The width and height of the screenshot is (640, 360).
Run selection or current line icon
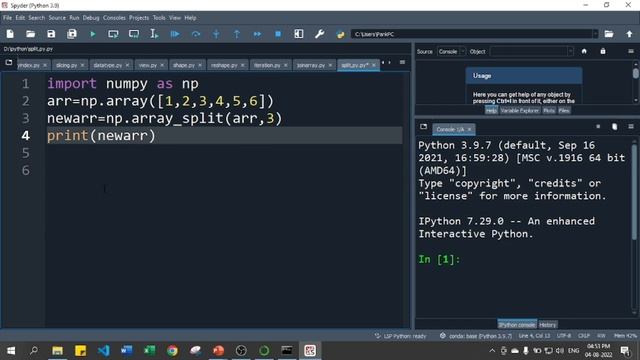[x=154, y=34]
